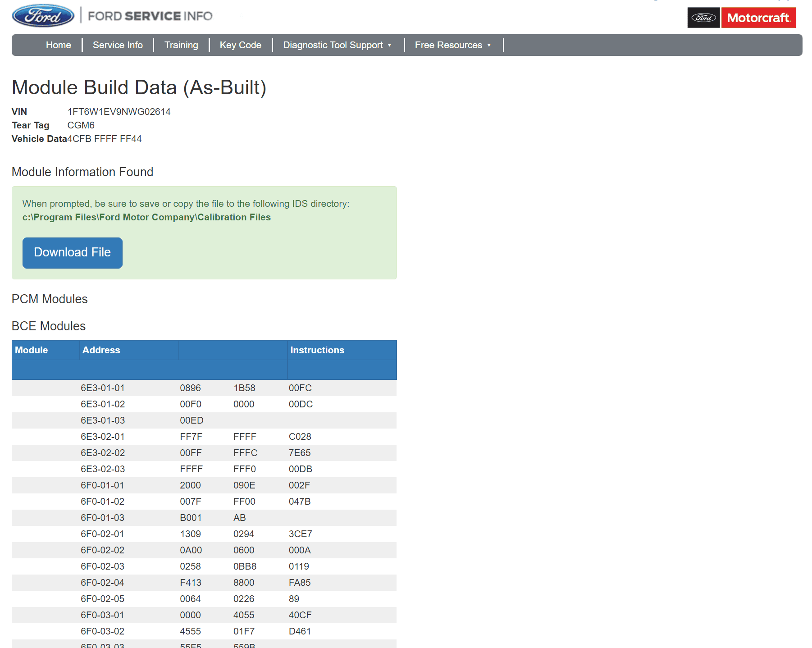The width and height of the screenshot is (812, 648).
Task: Click the Motorcraft logo banner
Action: (x=758, y=18)
